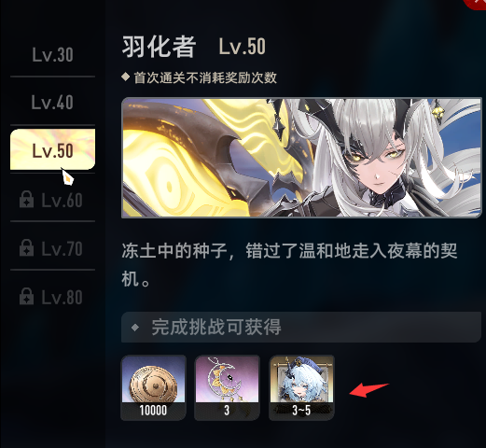
Task: Click the diamond bullet in rewards header
Action: tap(135, 328)
